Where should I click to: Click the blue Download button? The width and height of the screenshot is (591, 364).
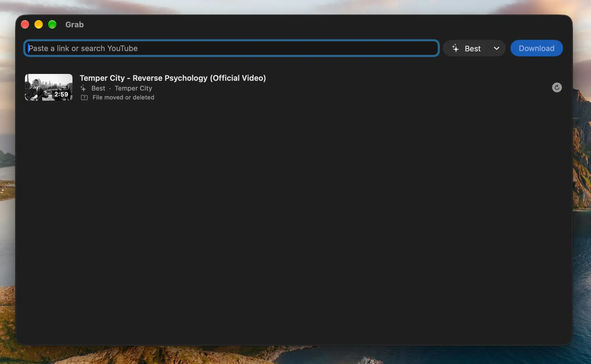pos(536,48)
